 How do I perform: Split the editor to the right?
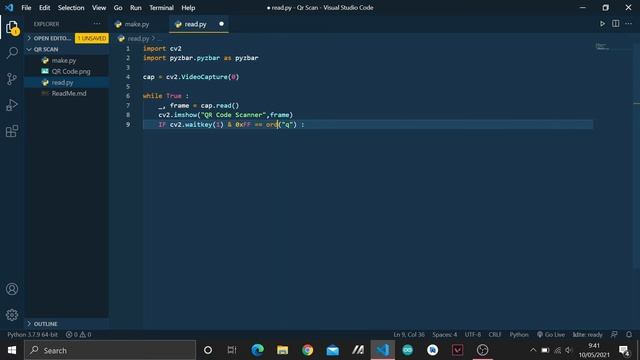[x=616, y=24]
